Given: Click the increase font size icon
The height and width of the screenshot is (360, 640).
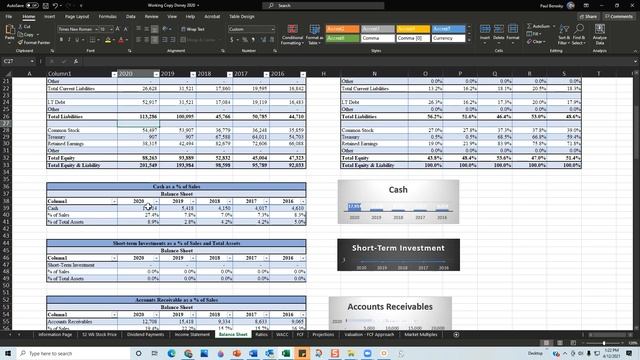Looking at the screenshot, I should pyautogui.click(x=118, y=29).
